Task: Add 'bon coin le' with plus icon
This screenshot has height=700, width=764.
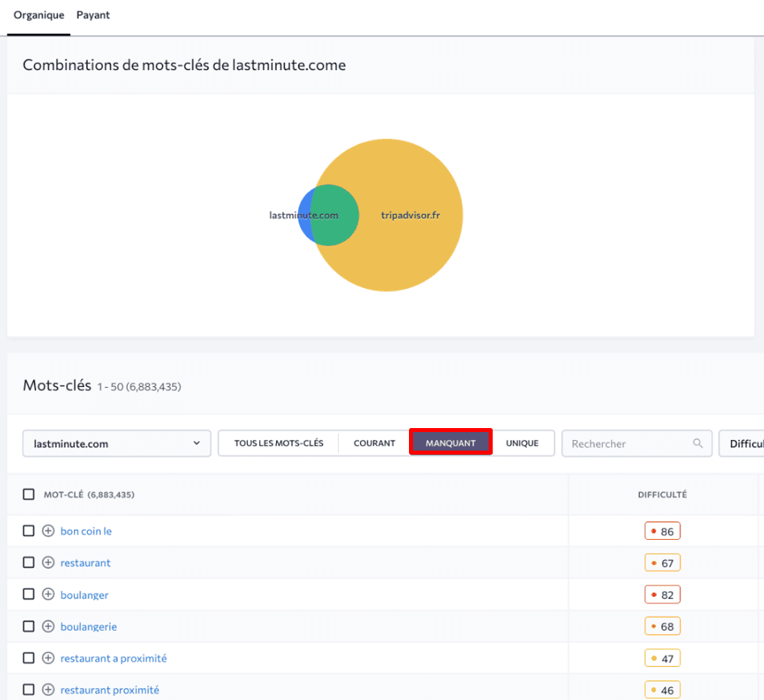Action: (x=47, y=530)
